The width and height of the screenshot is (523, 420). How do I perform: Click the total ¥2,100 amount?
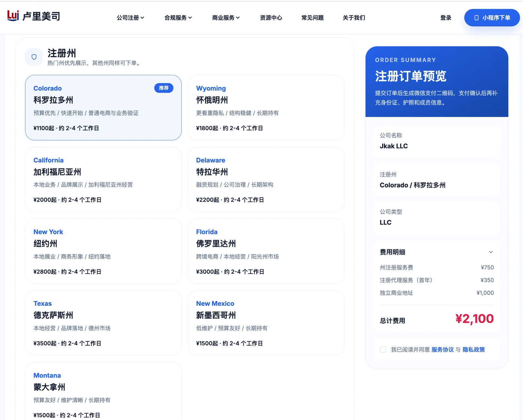point(474,319)
